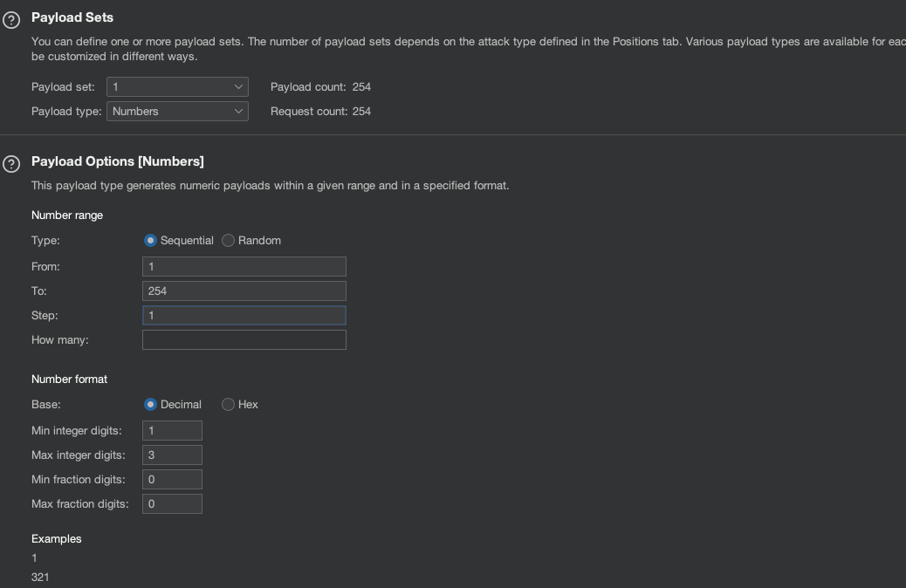Click the Max fraction digits field
Viewport: 906px width, 588px height.
coord(172,504)
